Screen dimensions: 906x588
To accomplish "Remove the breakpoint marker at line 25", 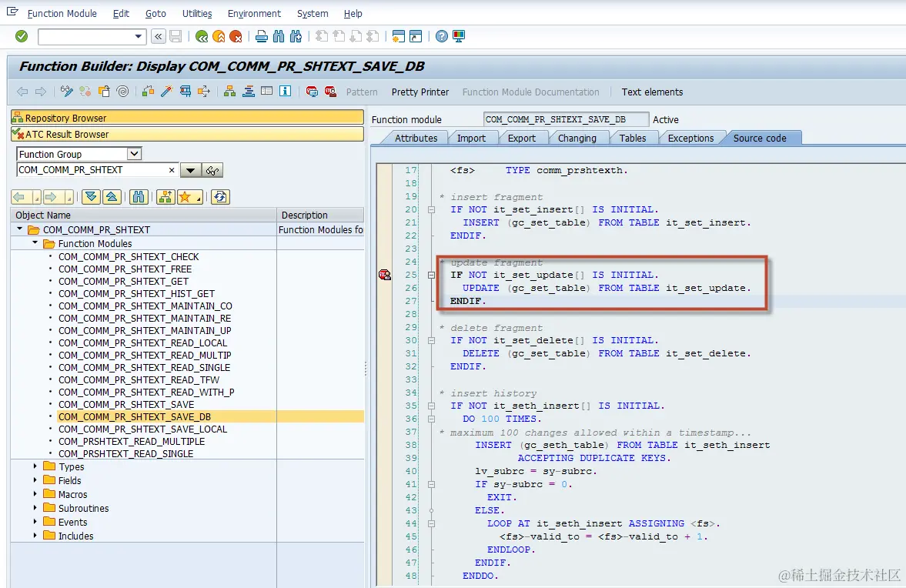I will 384,275.
